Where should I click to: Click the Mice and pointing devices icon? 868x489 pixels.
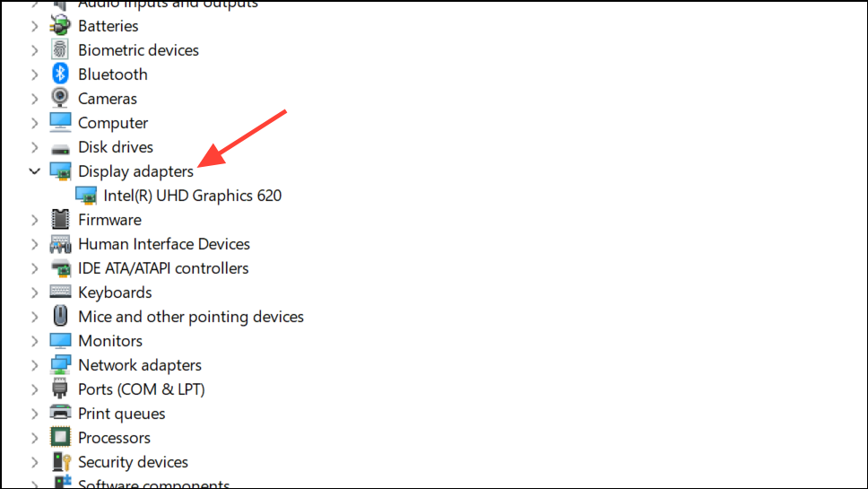click(x=60, y=317)
